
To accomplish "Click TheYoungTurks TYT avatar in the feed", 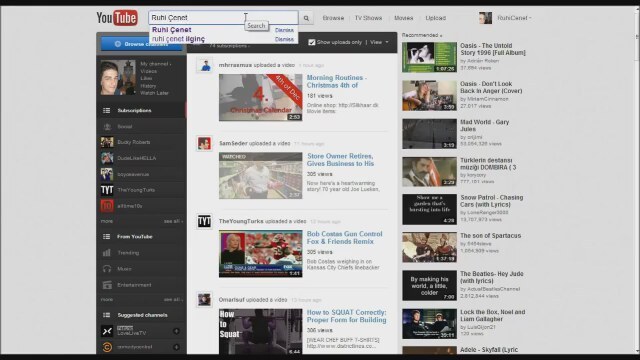I will pyautogui.click(x=204, y=221).
